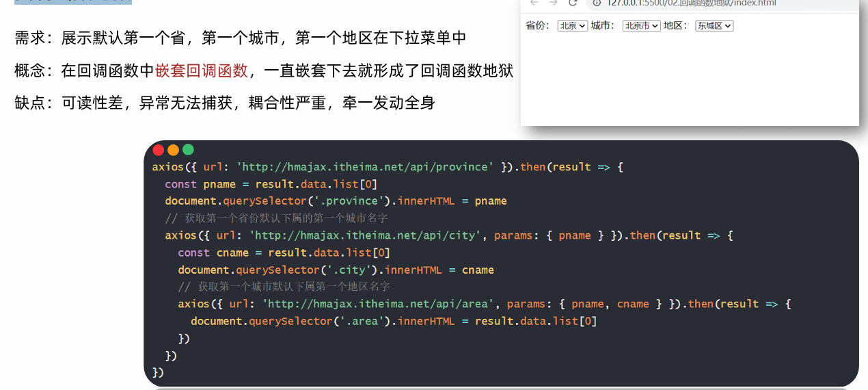Click the area API URL string in code
Image resolution: width=868 pixels, height=390 pixels.
[x=379, y=304]
